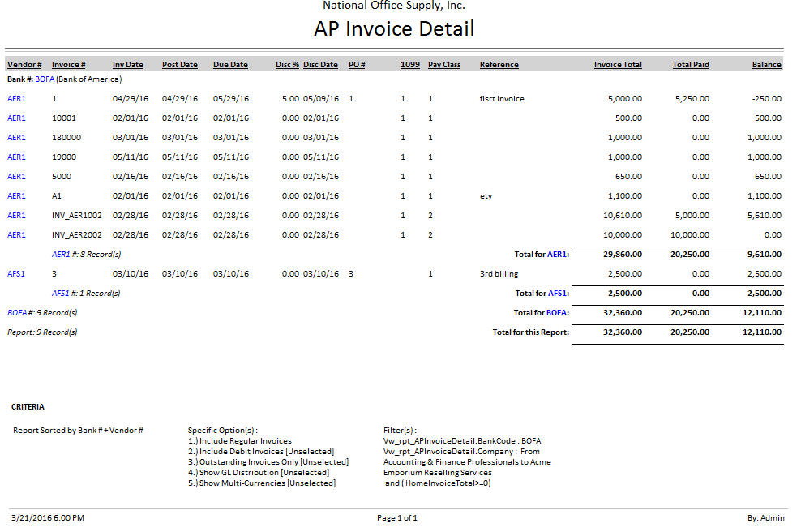801x532 pixels.
Task: Select the 'BOFA #: 9 Record(s)' summary link
Action: click(x=16, y=313)
